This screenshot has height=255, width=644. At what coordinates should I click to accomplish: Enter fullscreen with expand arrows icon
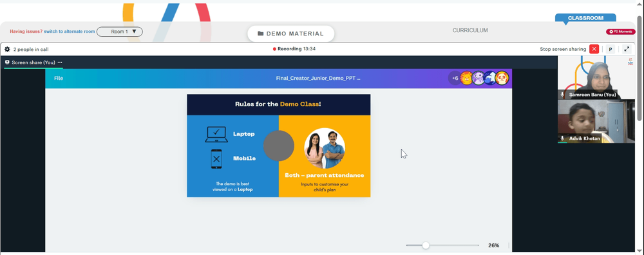click(627, 50)
